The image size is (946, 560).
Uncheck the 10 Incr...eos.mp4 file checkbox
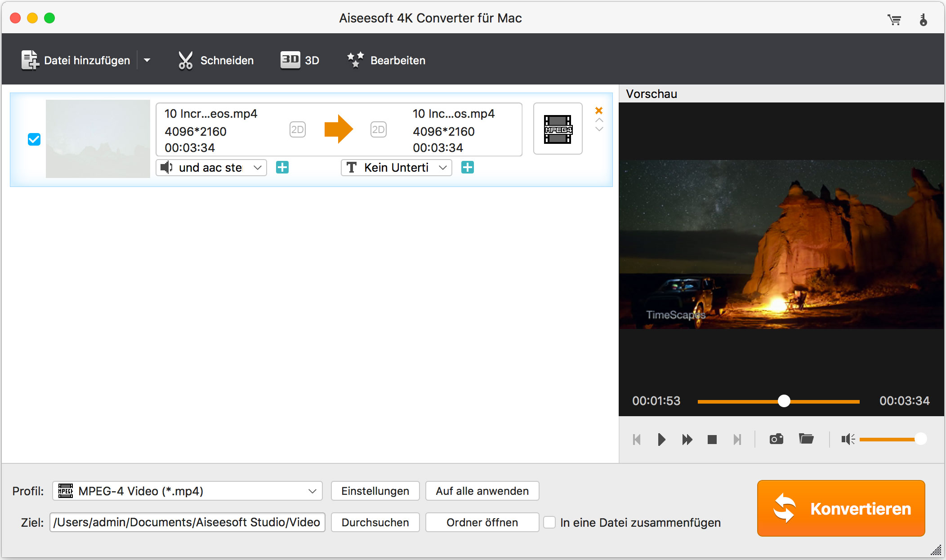(x=34, y=139)
